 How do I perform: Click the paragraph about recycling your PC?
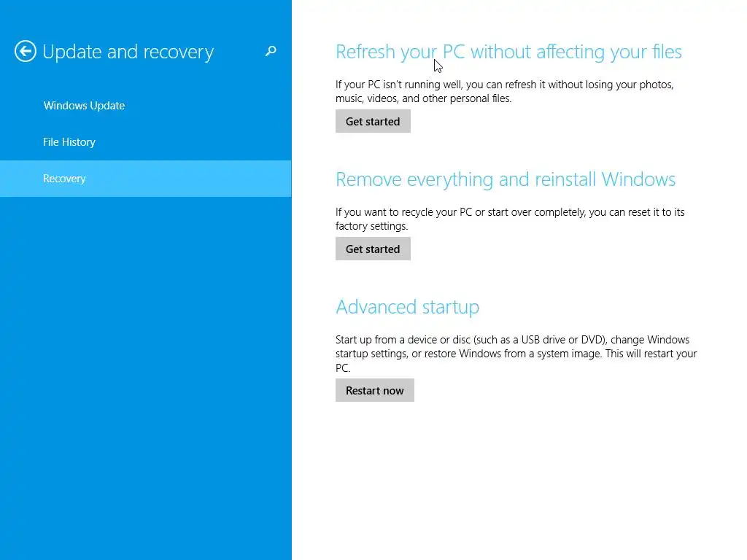click(510, 219)
